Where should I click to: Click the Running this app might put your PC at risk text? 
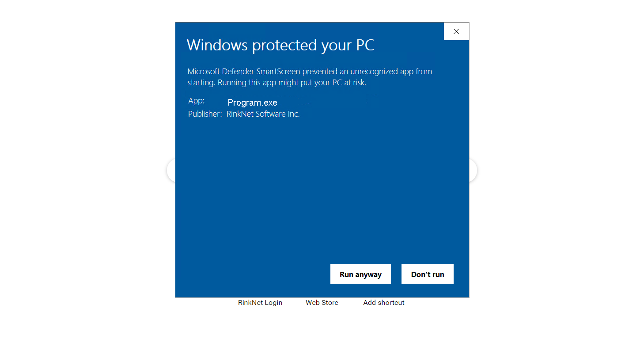[292, 83]
